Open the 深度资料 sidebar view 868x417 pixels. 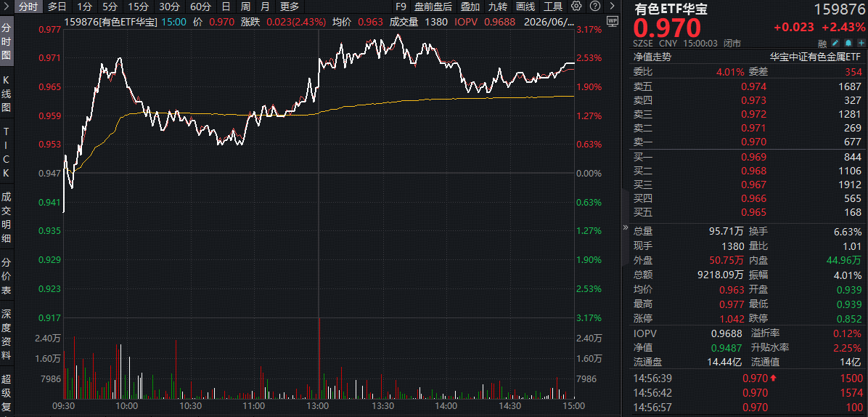(7, 334)
